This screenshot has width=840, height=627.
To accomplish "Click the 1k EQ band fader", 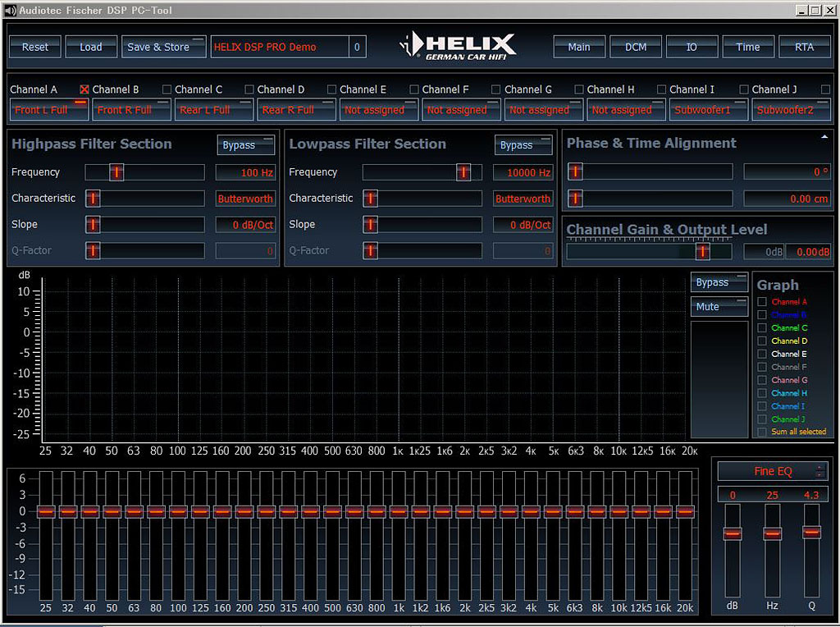I will [399, 512].
